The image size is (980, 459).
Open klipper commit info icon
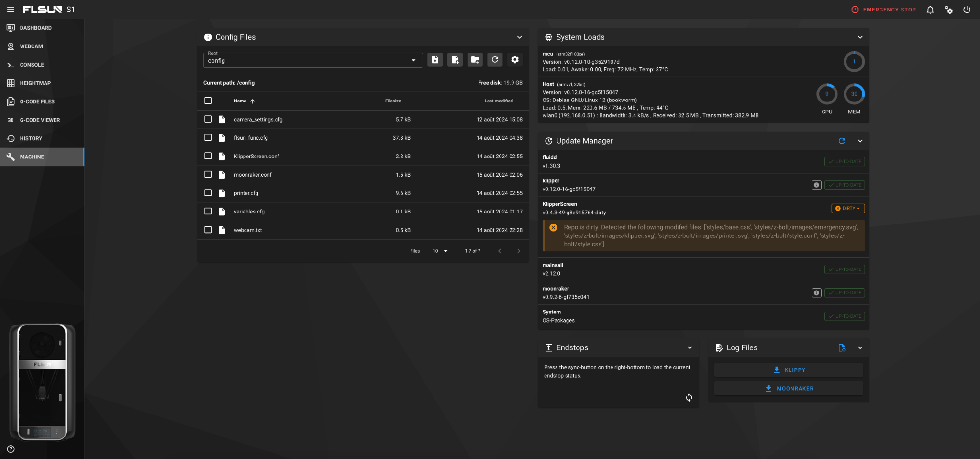[816, 185]
